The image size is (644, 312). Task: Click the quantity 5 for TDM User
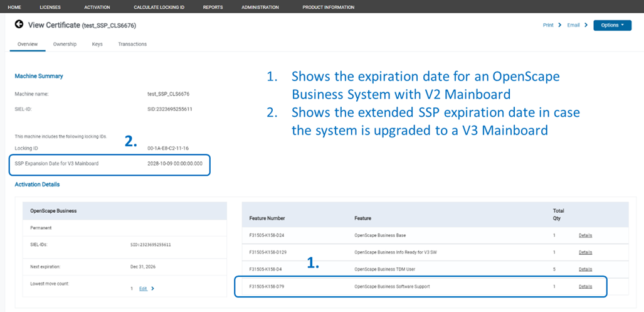(554, 269)
